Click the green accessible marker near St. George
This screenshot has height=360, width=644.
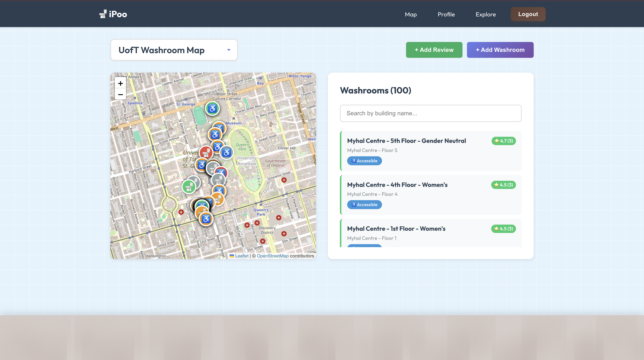212,109
